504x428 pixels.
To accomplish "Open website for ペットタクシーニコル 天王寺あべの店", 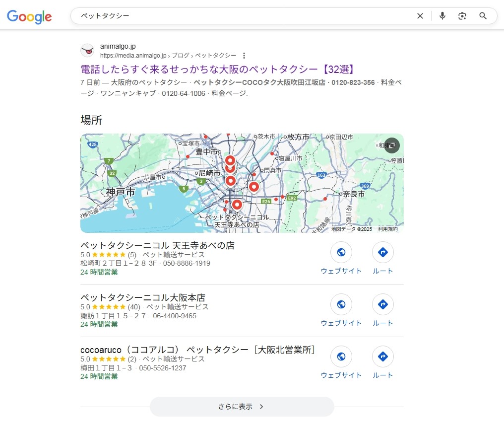I will 341,253.
